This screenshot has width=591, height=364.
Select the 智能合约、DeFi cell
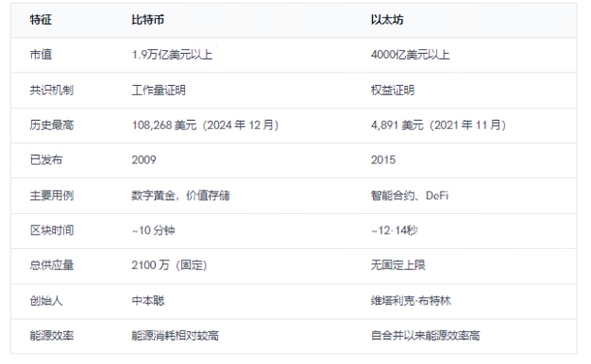click(410, 196)
